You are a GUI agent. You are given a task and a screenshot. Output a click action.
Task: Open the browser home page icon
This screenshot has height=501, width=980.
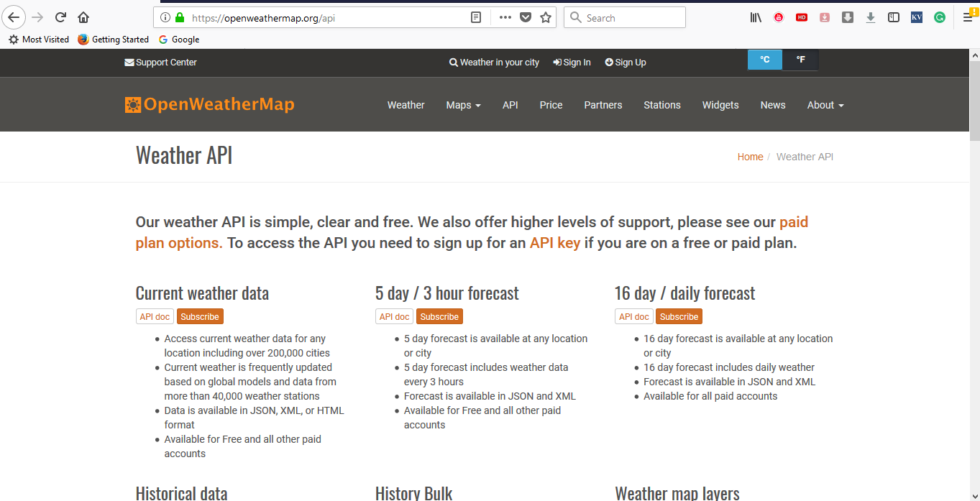[83, 17]
